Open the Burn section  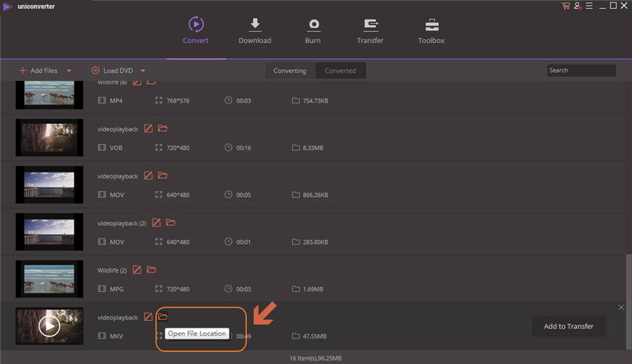pos(313,30)
